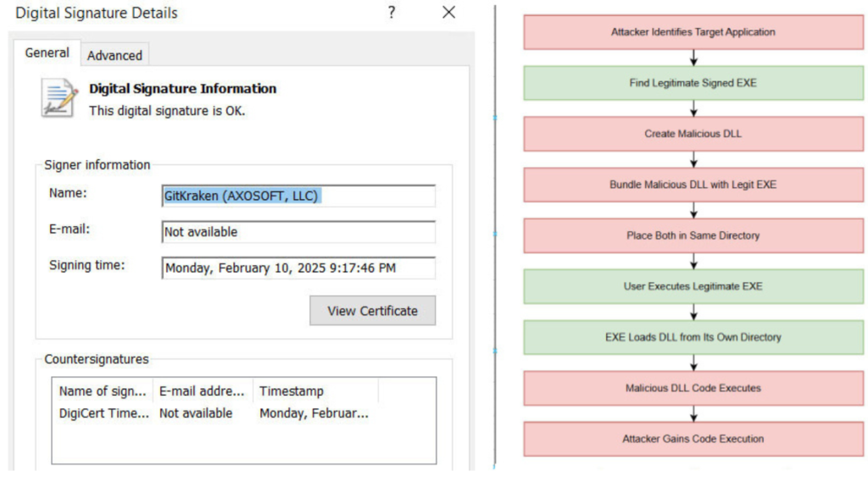Image resolution: width=868 pixels, height=488 pixels.
Task: Click the Attacker Gains Code Execution box
Action: pyautogui.click(x=693, y=439)
